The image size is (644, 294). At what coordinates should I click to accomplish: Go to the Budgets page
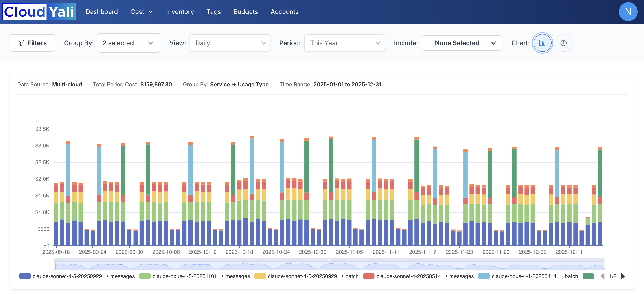click(245, 12)
